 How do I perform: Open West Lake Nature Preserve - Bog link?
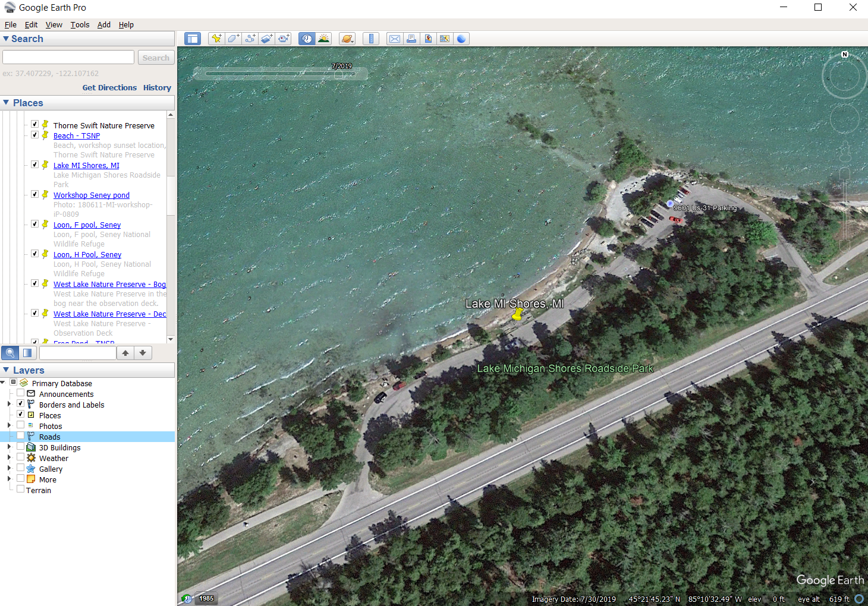[x=109, y=284]
